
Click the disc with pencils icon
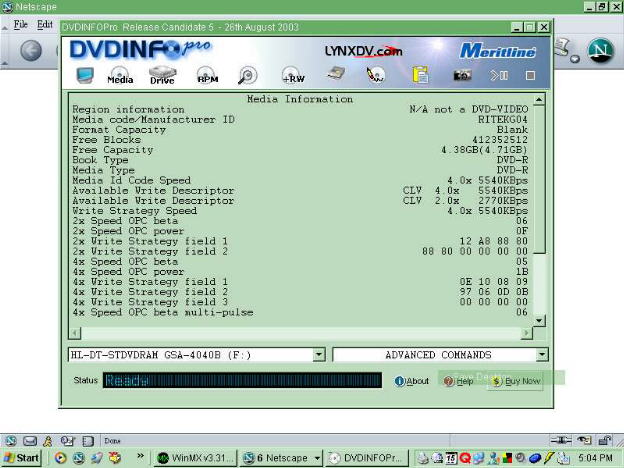point(376,75)
